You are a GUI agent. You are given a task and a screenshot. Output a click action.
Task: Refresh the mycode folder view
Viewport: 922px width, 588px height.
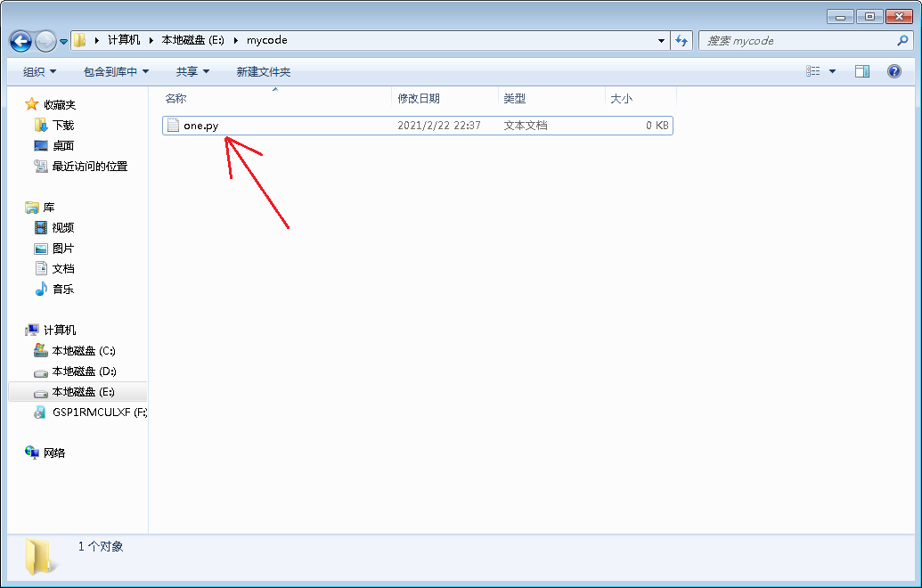[681, 41]
